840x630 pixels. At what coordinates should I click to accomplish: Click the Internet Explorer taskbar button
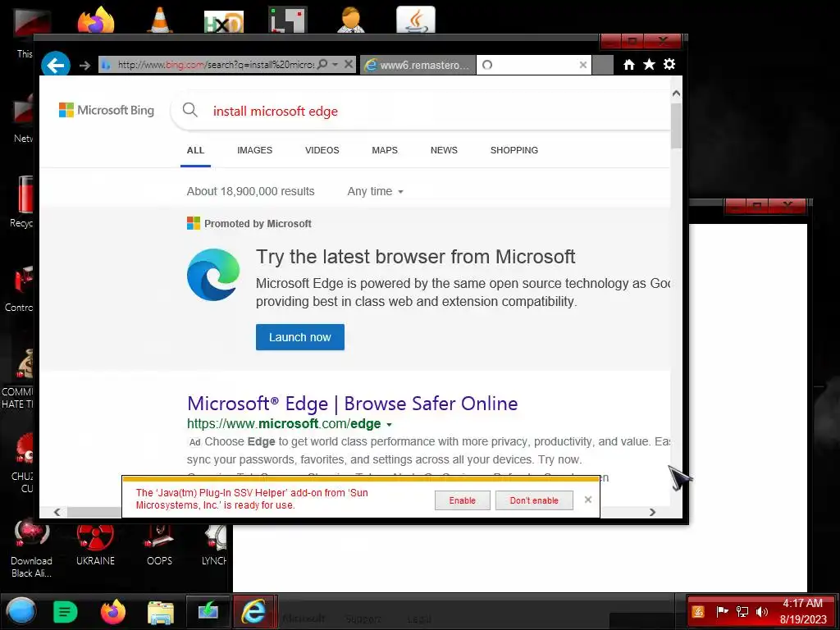click(x=254, y=610)
